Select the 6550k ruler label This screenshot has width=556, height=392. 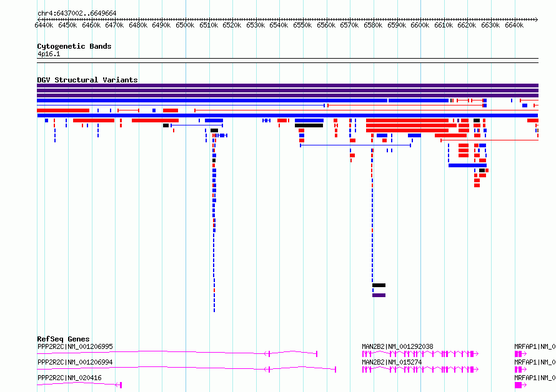[x=302, y=25]
